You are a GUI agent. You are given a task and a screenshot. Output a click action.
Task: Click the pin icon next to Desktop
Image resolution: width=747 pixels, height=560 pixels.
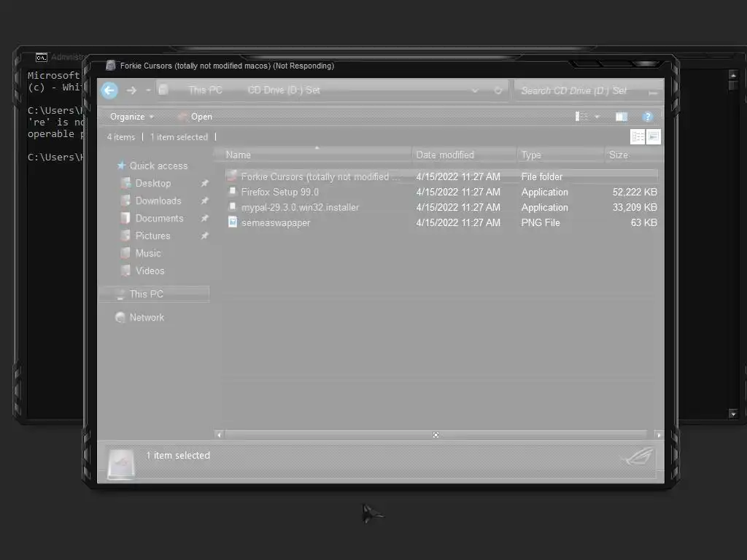pyautogui.click(x=204, y=183)
